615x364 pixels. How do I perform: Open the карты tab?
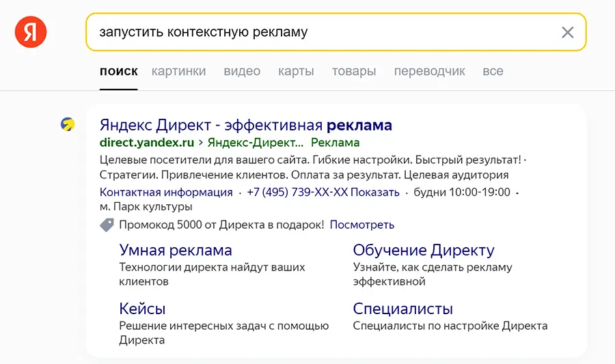pos(296,71)
